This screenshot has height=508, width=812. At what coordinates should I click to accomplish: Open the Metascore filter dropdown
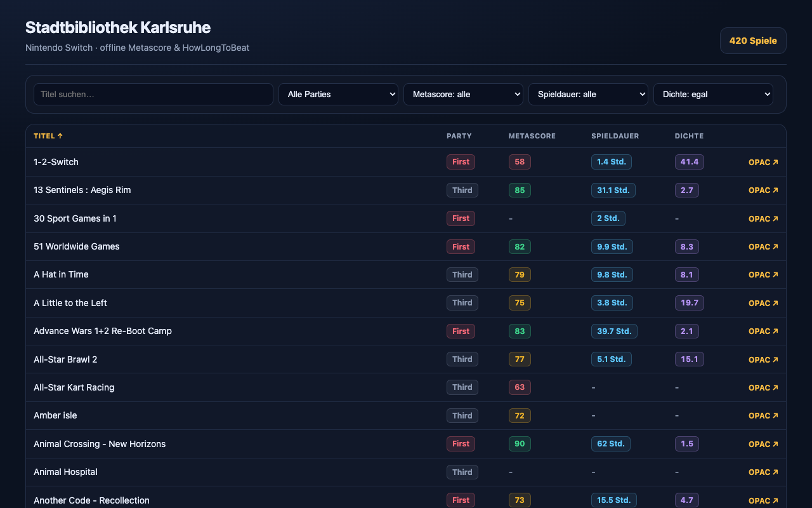[x=463, y=94]
